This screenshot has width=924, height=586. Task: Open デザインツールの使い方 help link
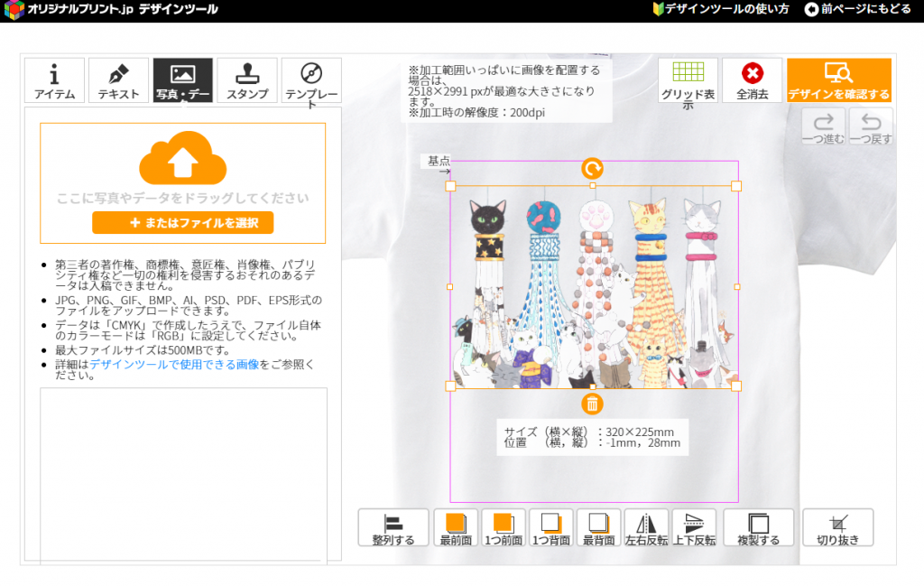[721, 9]
